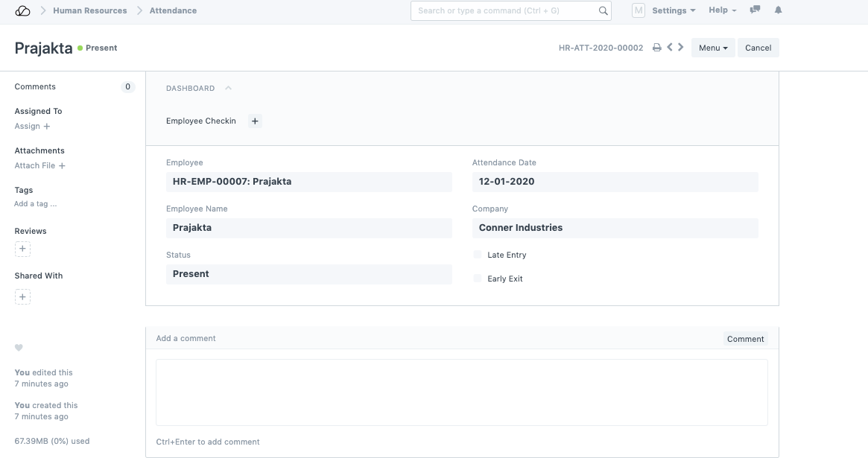868x458 pixels.
Task: Go to previous attendance record
Action: tap(670, 48)
